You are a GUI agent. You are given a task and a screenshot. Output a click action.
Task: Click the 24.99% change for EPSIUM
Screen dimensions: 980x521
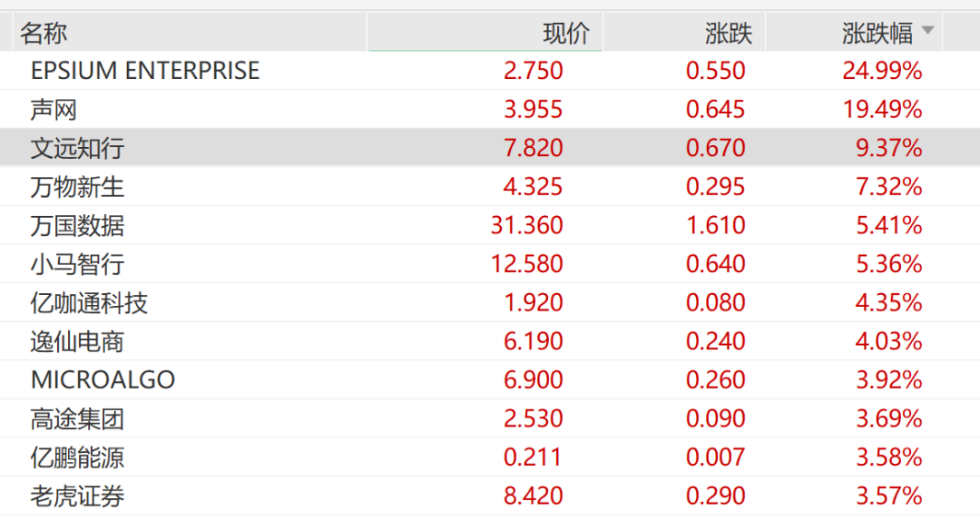pos(882,71)
